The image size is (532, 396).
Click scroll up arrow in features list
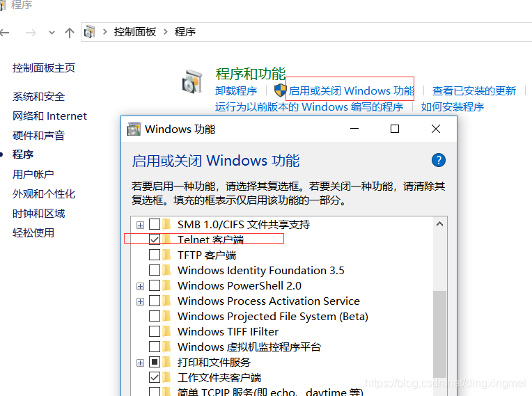439,224
